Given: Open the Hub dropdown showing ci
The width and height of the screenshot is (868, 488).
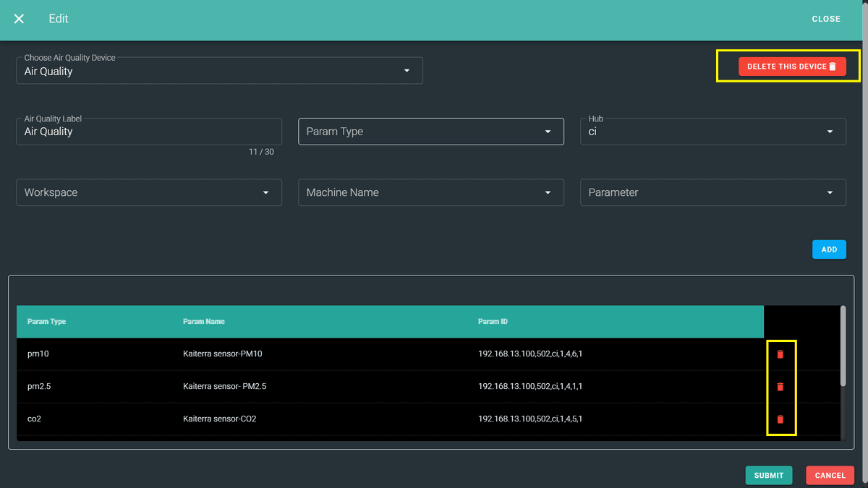Looking at the screenshot, I should click(x=712, y=132).
